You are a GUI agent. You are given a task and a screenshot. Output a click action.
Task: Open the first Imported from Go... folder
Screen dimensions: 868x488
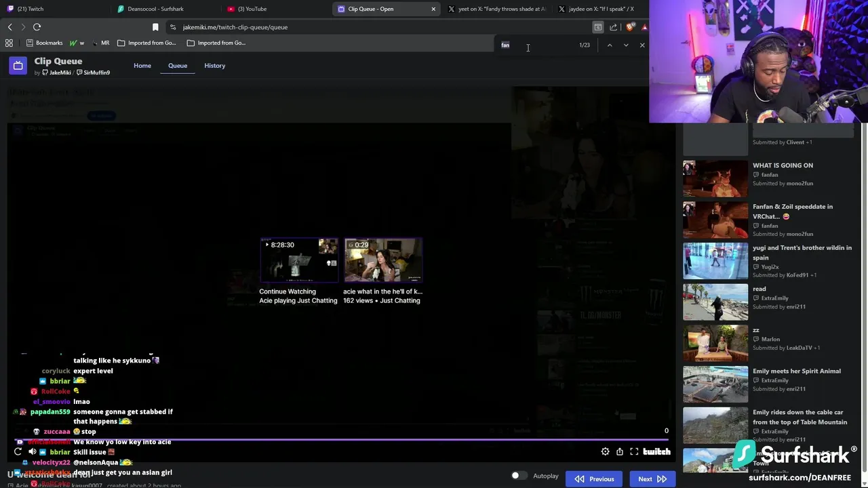[x=146, y=43]
